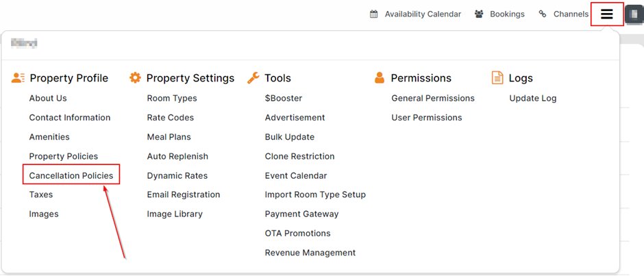
Task: Click the Property Profile heading icon
Action: click(x=18, y=78)
